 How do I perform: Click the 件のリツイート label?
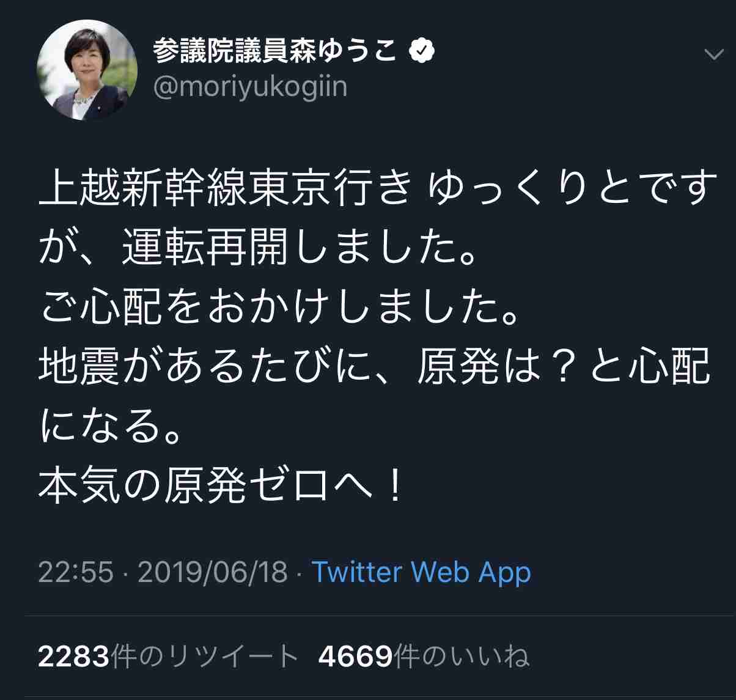(205, 657)
